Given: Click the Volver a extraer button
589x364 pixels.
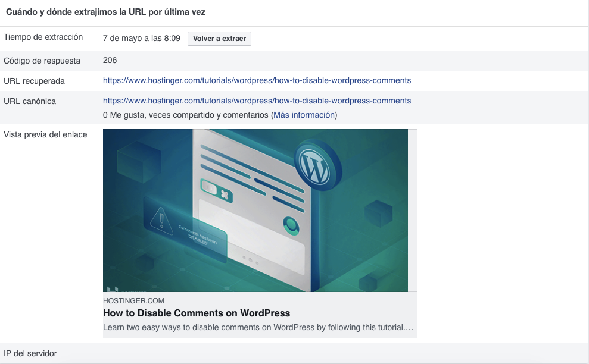Looking at the screenshot, I should tap(219, 38).
